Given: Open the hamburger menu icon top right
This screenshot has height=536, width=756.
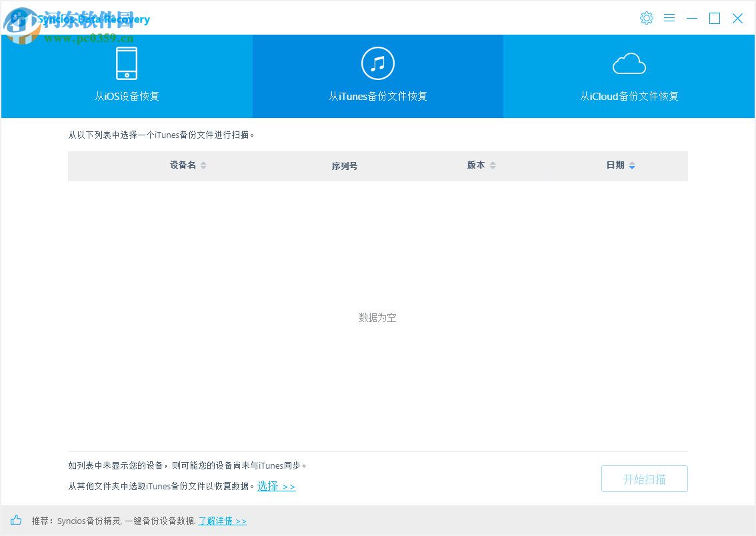Looking at the screenshot, I should tap(669, 18).
